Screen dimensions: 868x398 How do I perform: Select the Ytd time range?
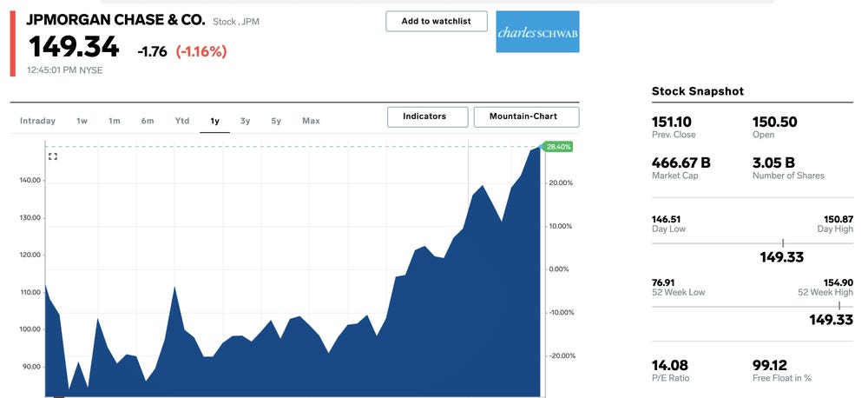point(182,121)
